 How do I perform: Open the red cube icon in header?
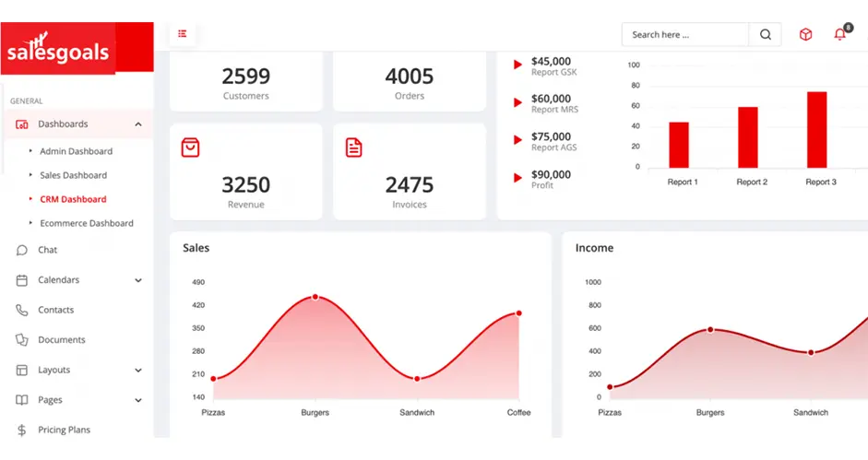tap(805, 35)
